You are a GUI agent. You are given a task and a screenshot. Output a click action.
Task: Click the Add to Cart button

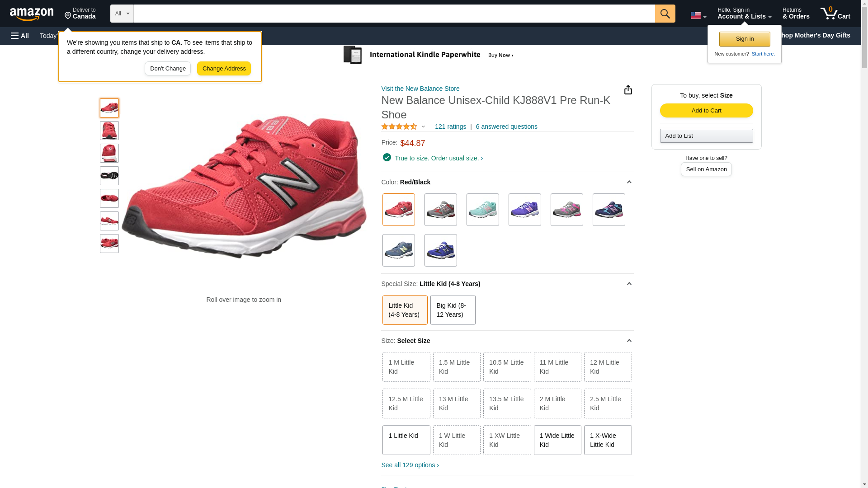706,111
